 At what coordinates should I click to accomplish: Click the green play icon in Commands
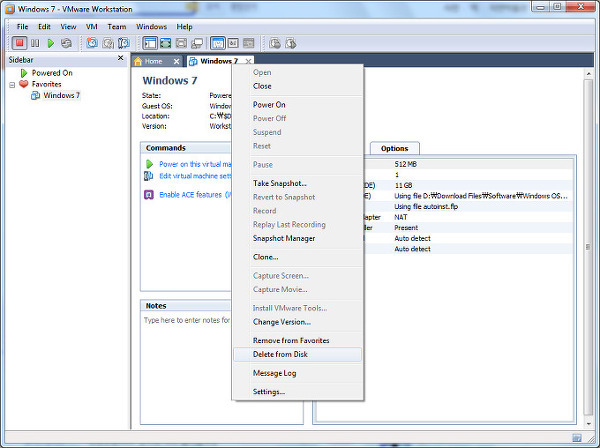149,164
